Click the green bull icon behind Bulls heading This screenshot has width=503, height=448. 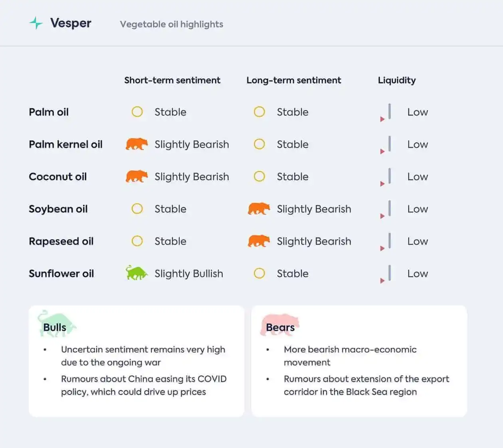click(56, 323)
